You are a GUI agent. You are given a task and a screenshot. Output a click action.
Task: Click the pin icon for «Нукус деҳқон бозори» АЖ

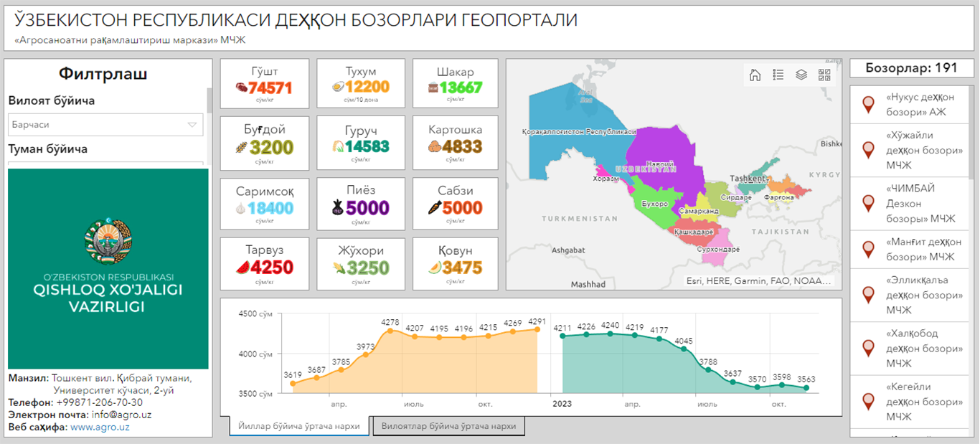click(x=868, y=105)
